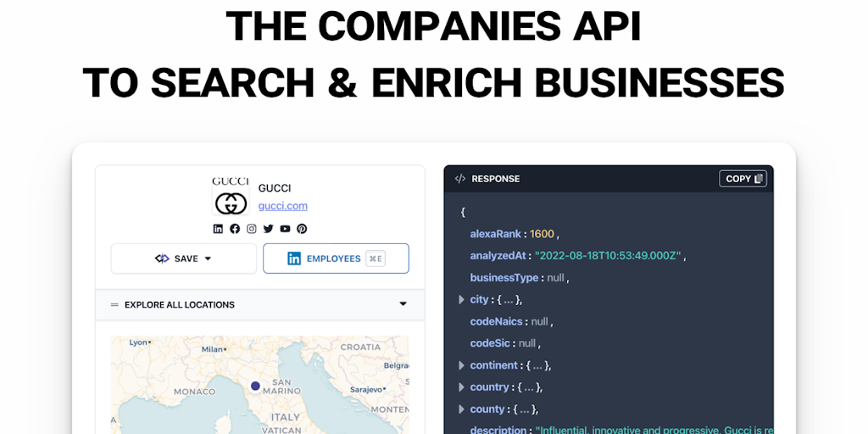Open the Save dropdown button
Image resolution: width=868 pixels, height=434 pixels.
pos(184,259)
